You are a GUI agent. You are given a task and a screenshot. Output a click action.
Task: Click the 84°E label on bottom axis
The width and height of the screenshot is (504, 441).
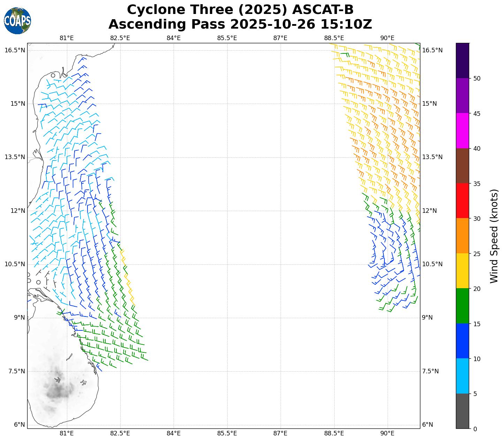point(174,433)
